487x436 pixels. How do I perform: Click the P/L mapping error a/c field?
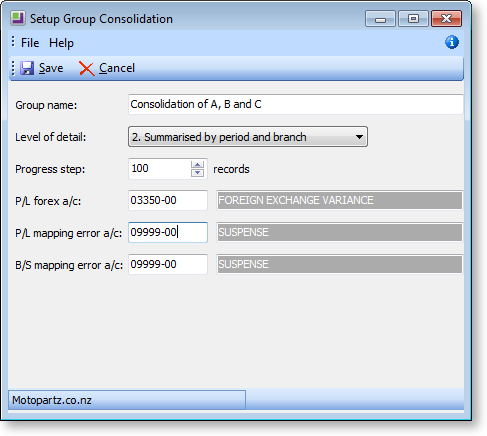[168, 232]
